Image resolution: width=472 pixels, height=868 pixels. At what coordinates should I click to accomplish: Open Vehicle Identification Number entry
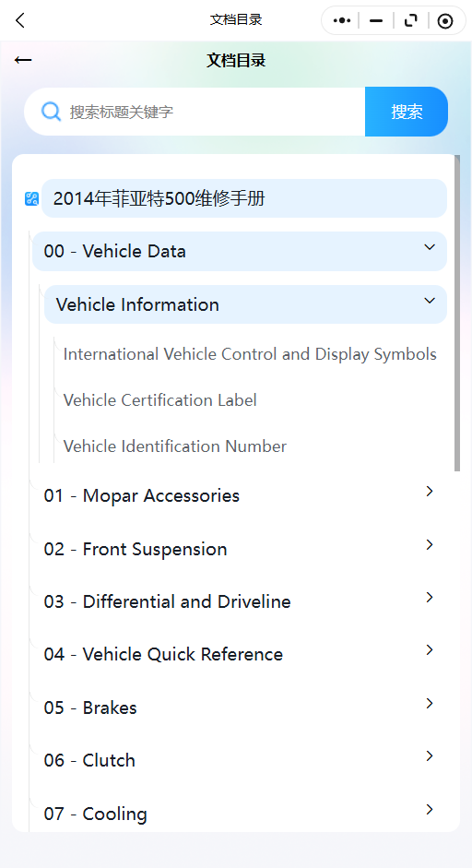(175, 446)
